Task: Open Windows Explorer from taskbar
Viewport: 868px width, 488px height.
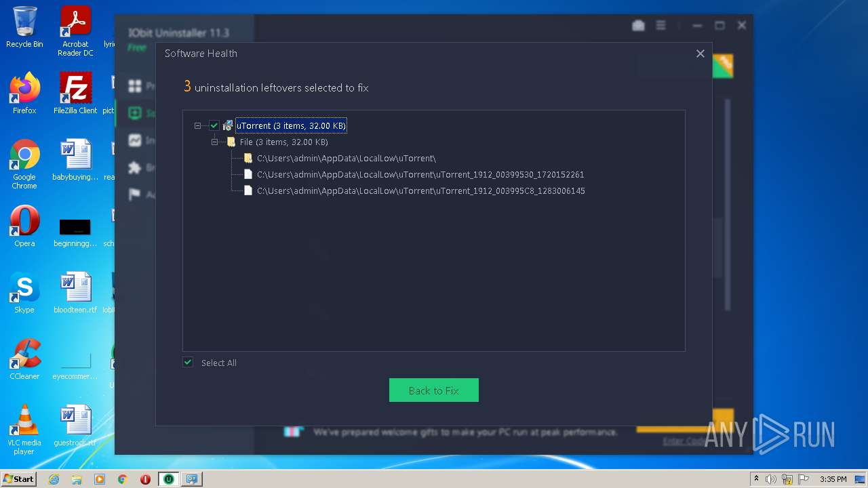Action: (77, 479)
